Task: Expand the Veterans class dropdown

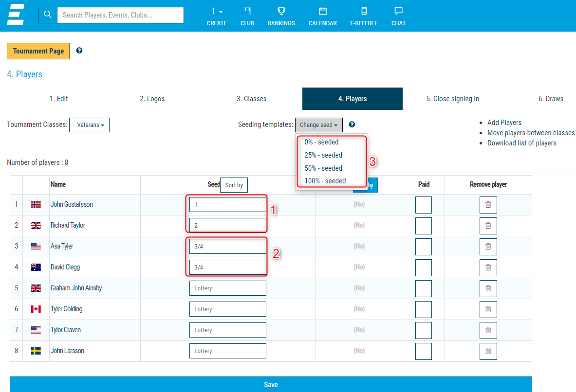Action: pos(89,125)
